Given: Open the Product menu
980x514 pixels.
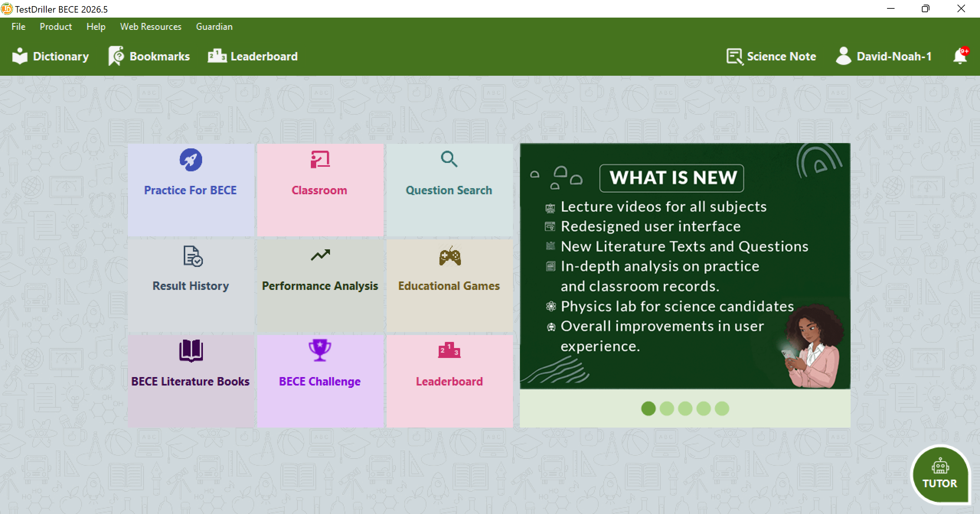Looking at the screenshot, I should pyautogui.click(x=56, y=27).
